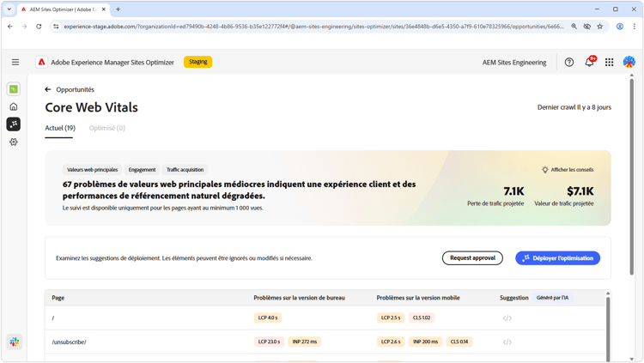The width and height of the screenshot is (644, 363).
Task: Click Adobe Experience Manager Sites Optimizer title
Action: point(112,63)
